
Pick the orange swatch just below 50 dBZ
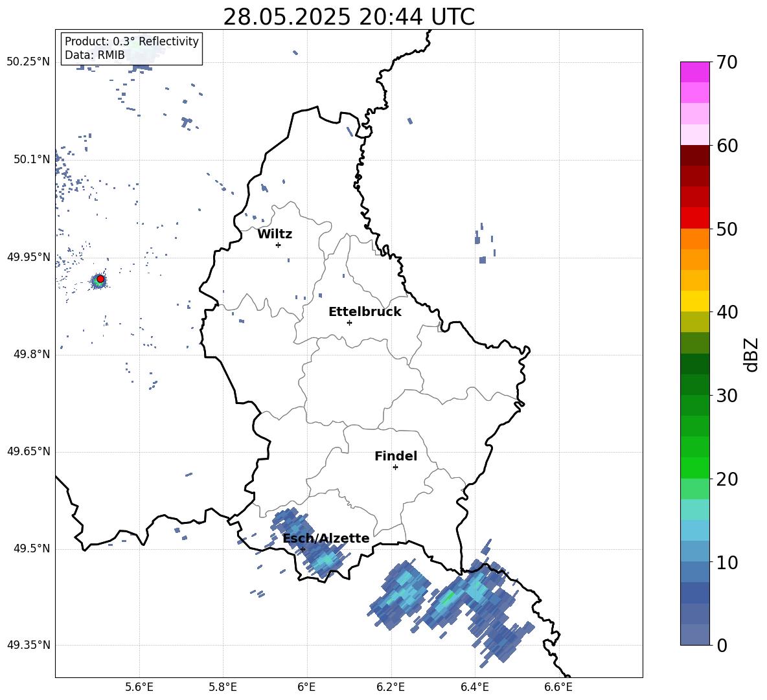694,239
